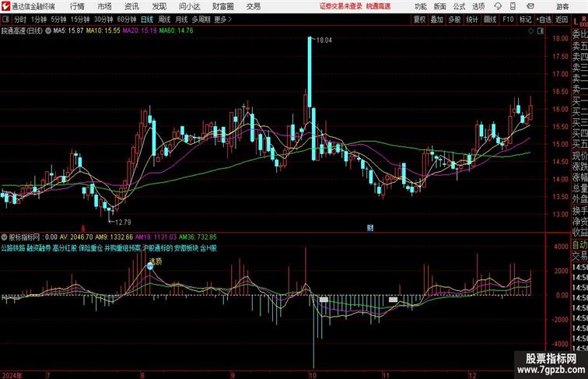This screenshot has width=588, height=379.
Task: Click the customer service headset icon
Action: 498,6
